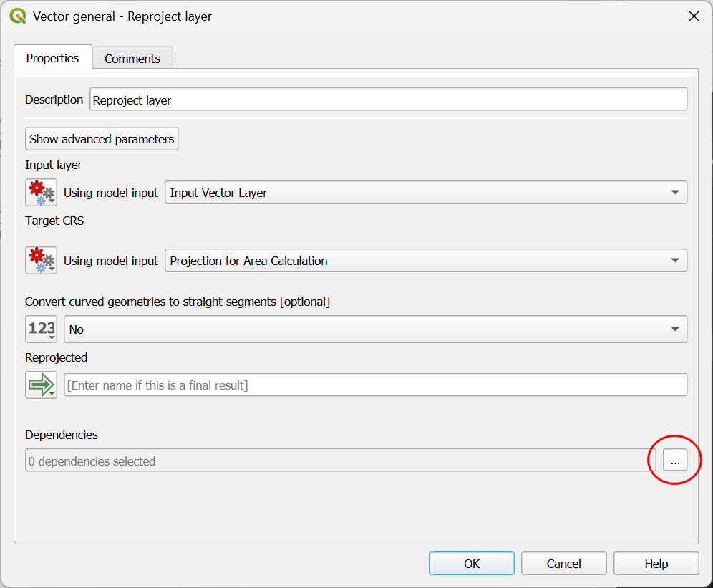Expand the Input Vector Layer dropdown
The image size is (713, 588).
[425, 193]
